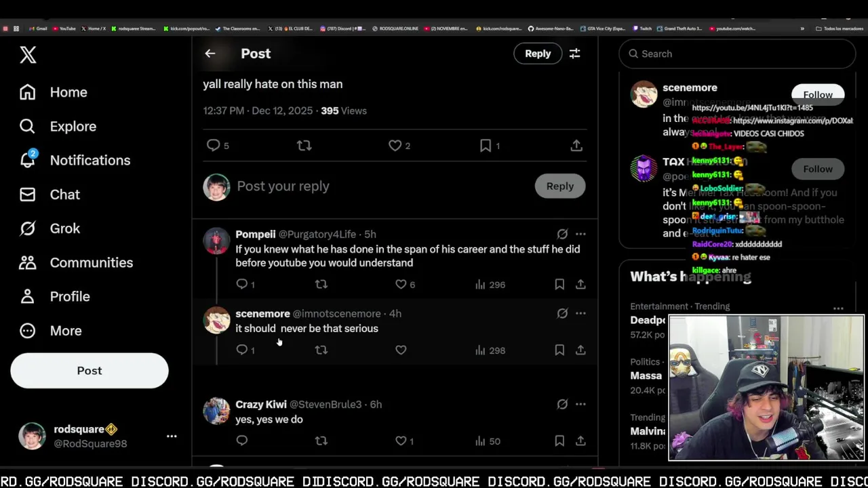Click the 'Post your reply' input field
Image resolution: width=868 pixels, height=488 pixels.
tap(380, 186)
